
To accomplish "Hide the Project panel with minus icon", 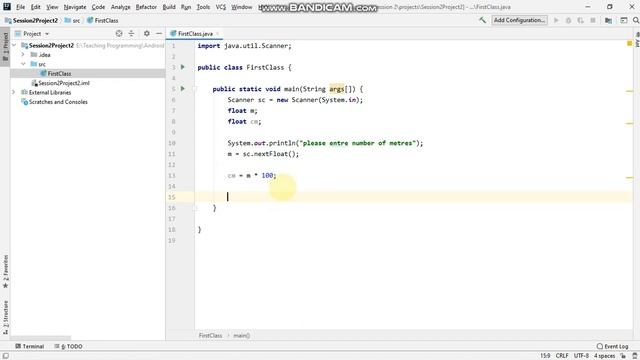I will 159,33.
